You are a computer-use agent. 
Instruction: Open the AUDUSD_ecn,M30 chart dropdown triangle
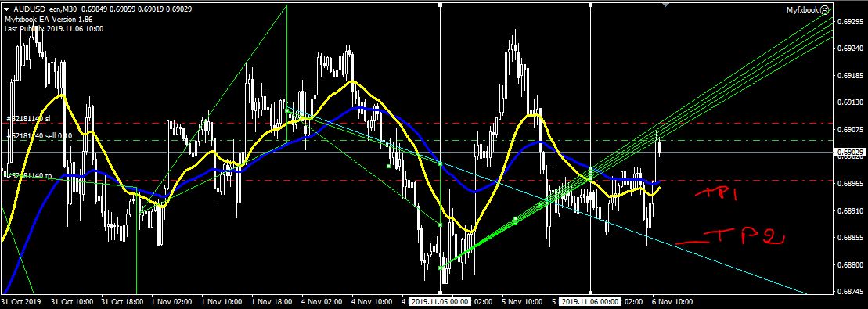(x=7, y=9)
